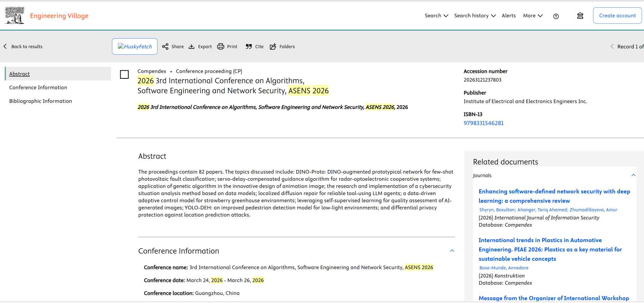This screenshot has width=644, height=303.
Task: Click the 'Abstract' section heading
Action: (x=152, y=156)
